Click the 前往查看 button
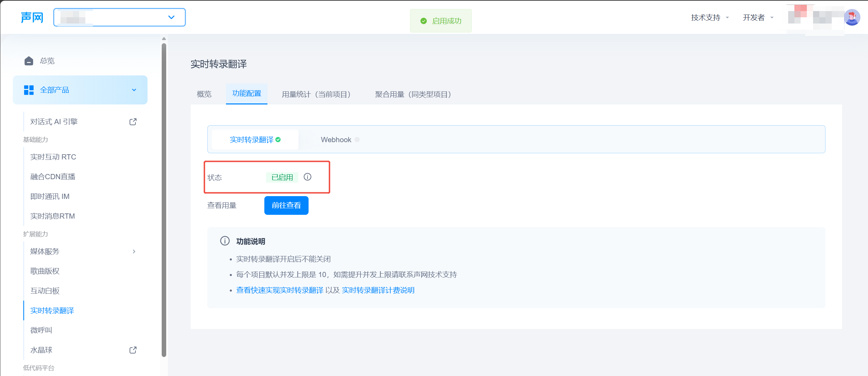The width and height of the screenshot is (868, 376). pos(286,205)
